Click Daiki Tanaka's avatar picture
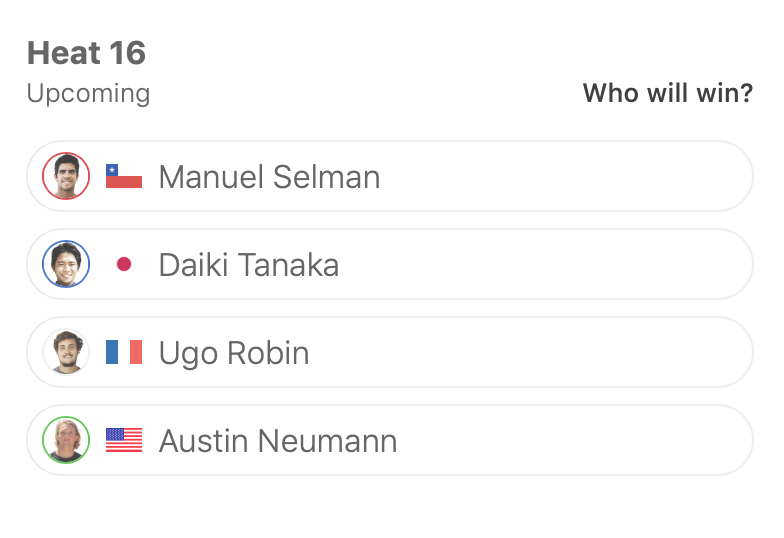The image size is (784, 538). (x=66, y=265)
